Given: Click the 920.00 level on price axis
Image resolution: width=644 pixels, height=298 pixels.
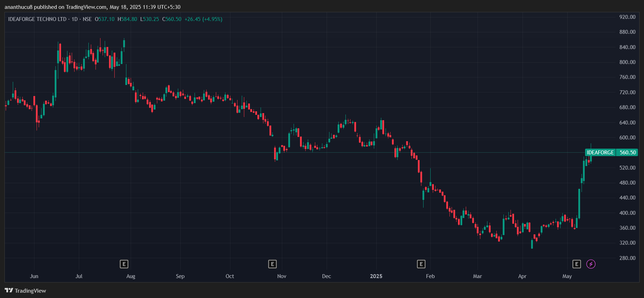Looking at the screenshot, I should click(x=627, y=17).
